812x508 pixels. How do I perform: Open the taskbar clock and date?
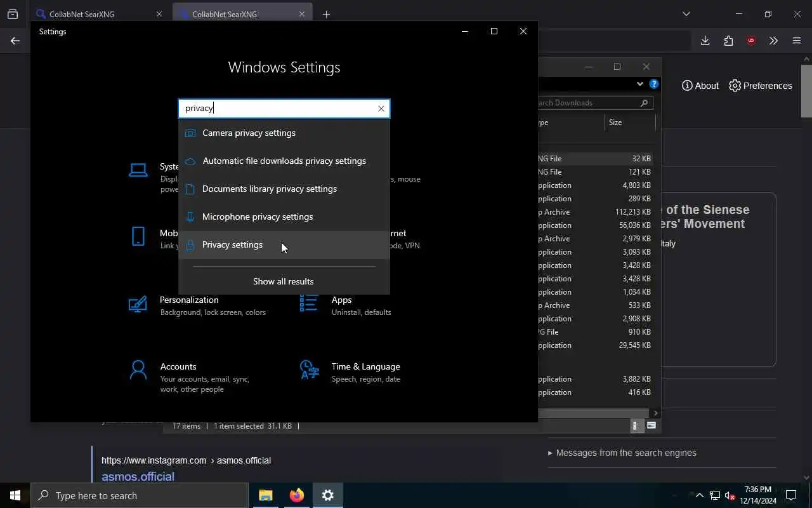(x=757, y=495)
